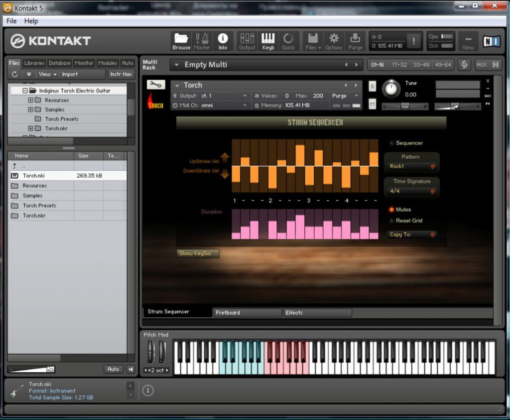The height and width of the screenshot is (420, 510).
Task: Show the Output mixer section
Action: click(x=247, y=41)
